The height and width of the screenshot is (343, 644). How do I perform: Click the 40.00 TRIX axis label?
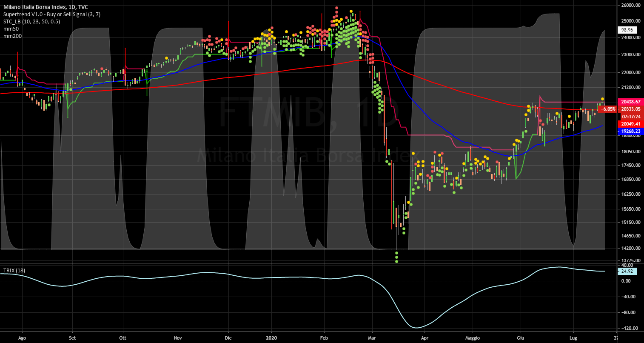click(x=627, y=265)
